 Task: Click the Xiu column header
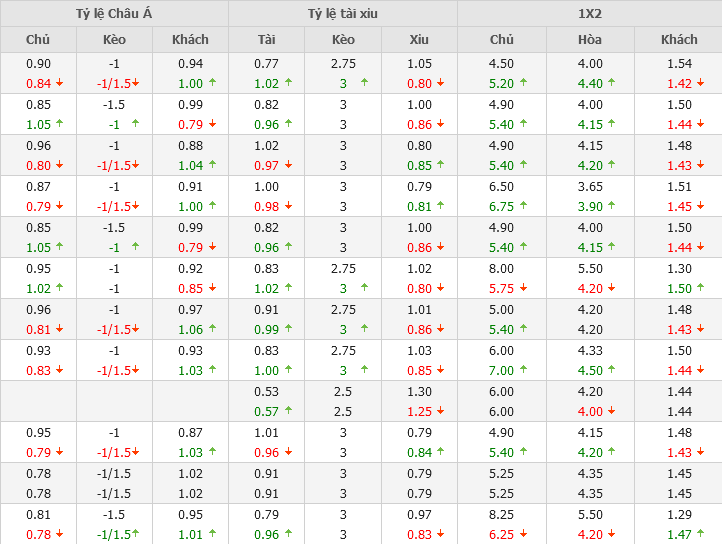click(x=419, y=40)
